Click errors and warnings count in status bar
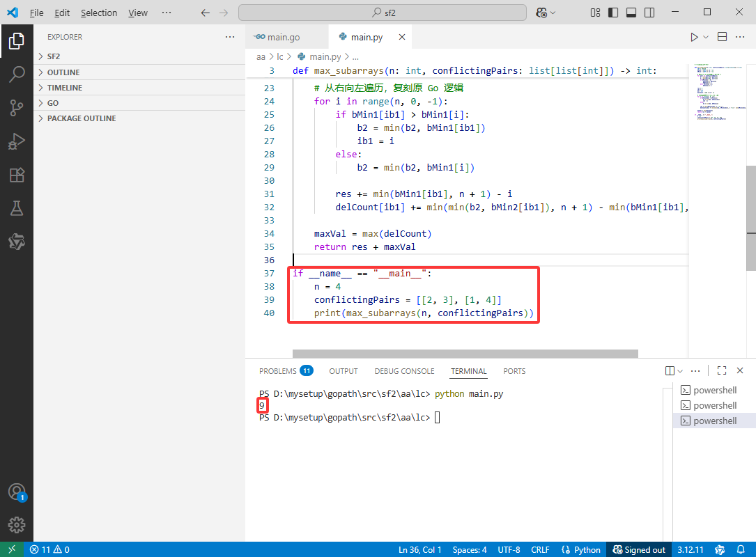The image size is (756, 557). (49, 549)
